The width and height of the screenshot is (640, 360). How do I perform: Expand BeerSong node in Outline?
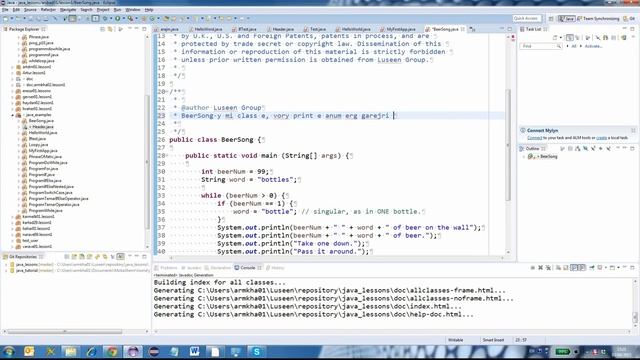coord(524,157)
